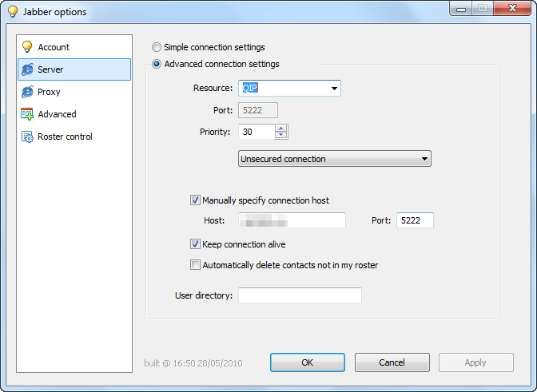Screen dimensions: 537x392
Task: Click the Roster control gear icon
Action: pos(27,137)
